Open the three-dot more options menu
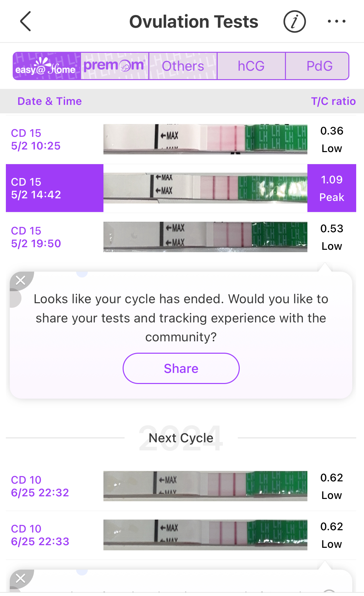Viewport: 364px width, 596px height. tap(336, 21)
